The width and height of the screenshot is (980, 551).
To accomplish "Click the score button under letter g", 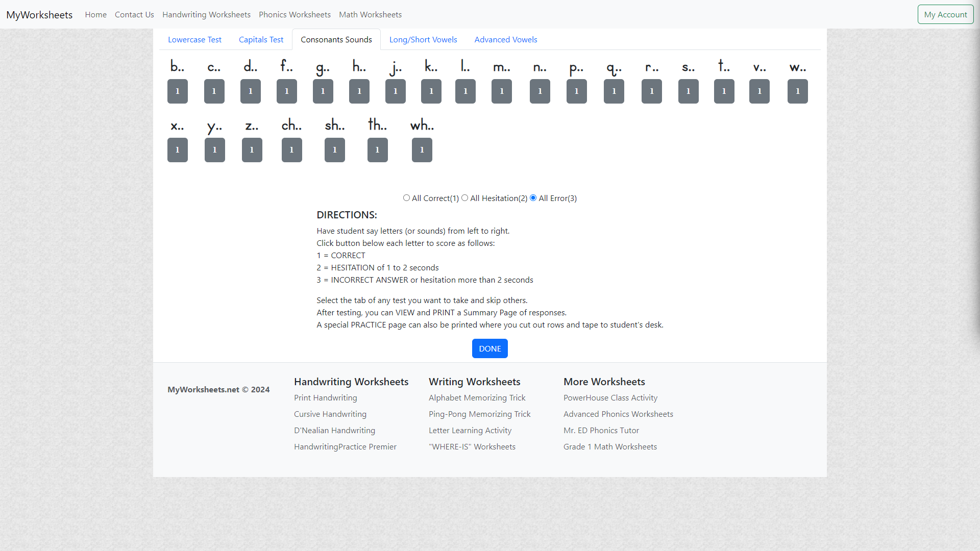I will (x=323, y=91).
